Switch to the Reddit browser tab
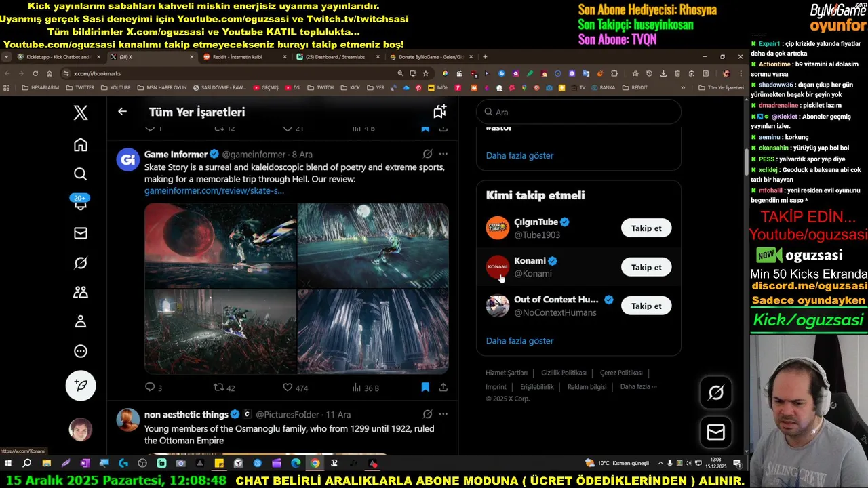Screen dimensions: 868x488 pyautogui.click(x=243, y=57)
